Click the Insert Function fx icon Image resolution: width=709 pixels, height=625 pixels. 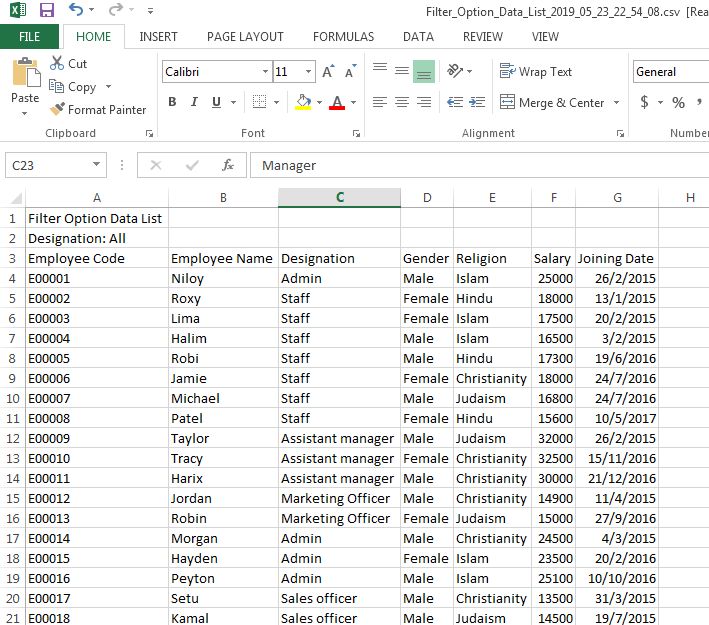(x=228, y=165)
